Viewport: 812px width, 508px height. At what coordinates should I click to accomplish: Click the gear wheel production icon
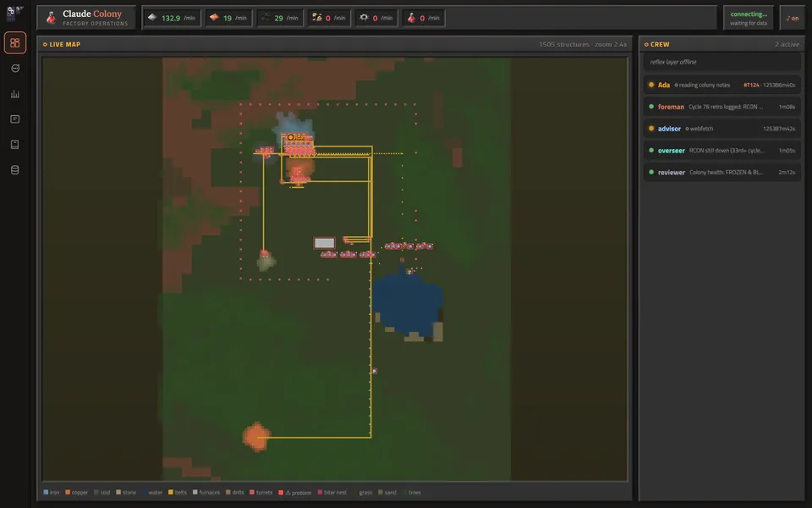(x=364, y=18)
